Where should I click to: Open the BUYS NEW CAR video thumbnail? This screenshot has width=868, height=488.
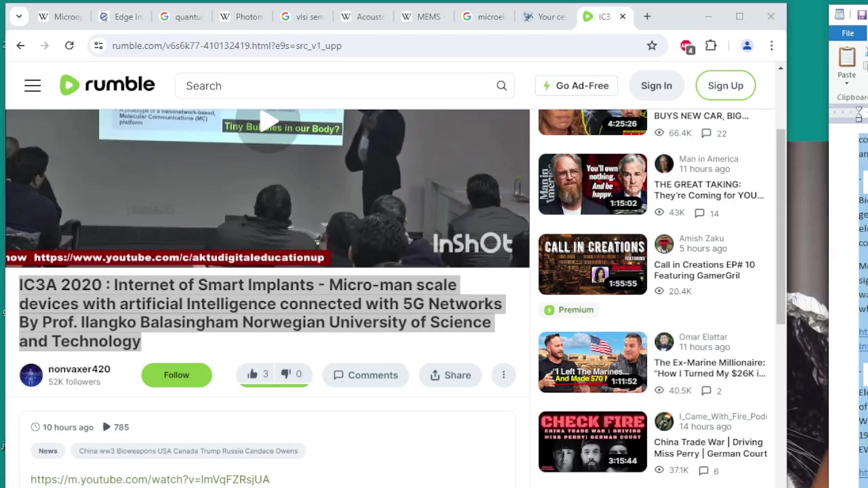click(x=593, y=122)
